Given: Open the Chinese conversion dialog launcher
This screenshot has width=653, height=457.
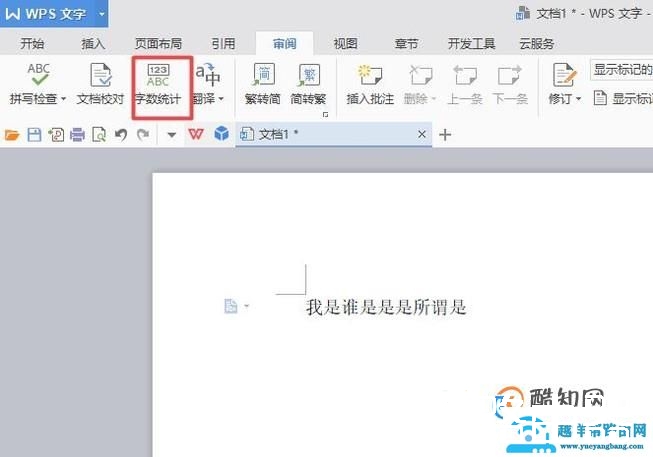Looking at the screenshot, I should pos(325,115).
